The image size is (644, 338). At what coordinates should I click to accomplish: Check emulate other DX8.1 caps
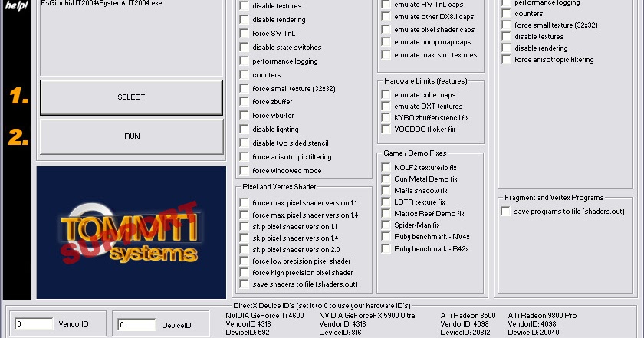386,16
